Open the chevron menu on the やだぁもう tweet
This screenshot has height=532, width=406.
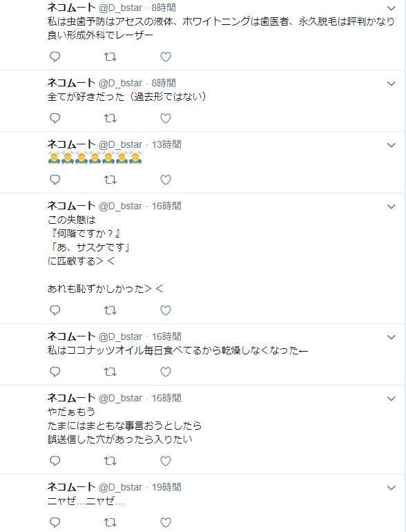click(x=391, y=399)
